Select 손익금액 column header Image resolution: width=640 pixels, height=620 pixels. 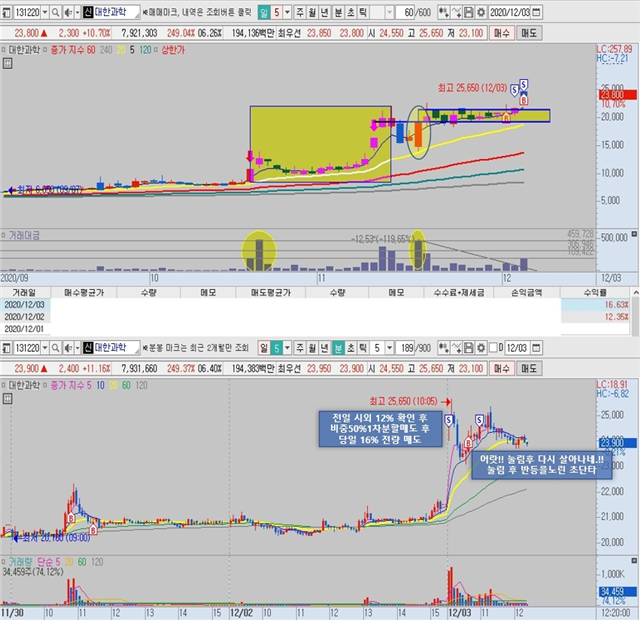tap(527, 293)
